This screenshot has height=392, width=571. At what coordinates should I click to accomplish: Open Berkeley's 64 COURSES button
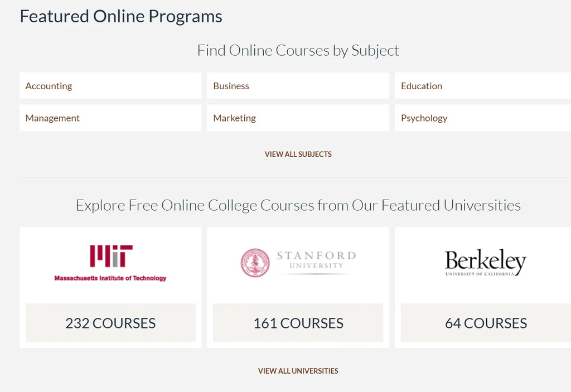coord(486,323)
